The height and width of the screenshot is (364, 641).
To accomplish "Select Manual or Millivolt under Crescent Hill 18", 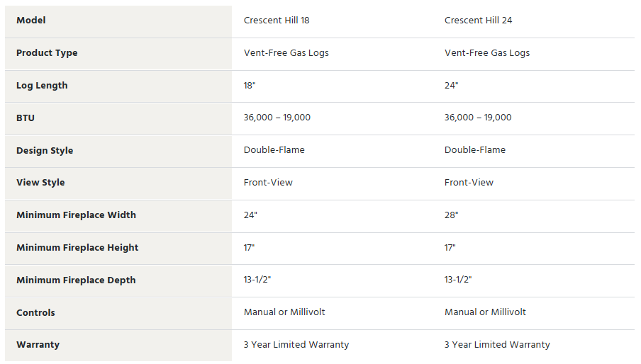I will click(284, 312).
